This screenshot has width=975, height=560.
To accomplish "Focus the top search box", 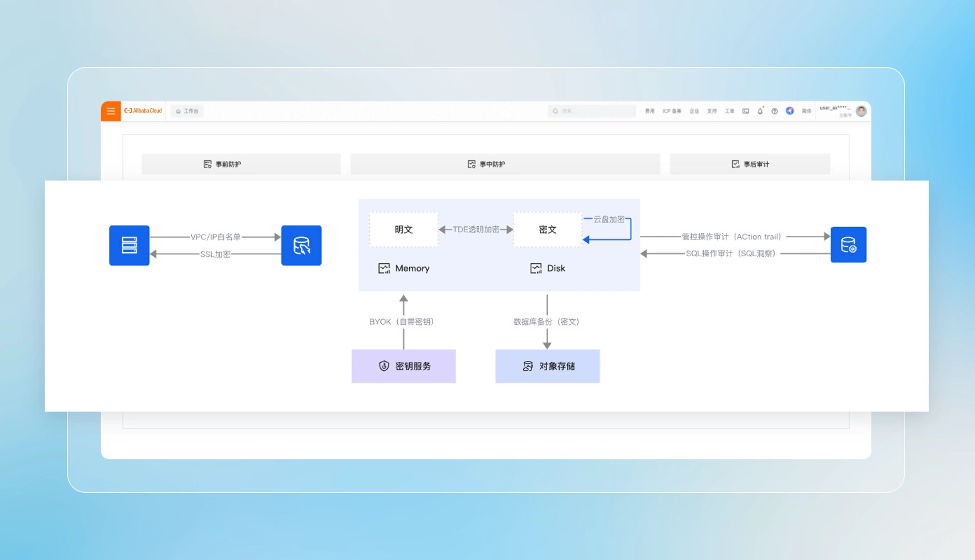I will coord(592,111).
